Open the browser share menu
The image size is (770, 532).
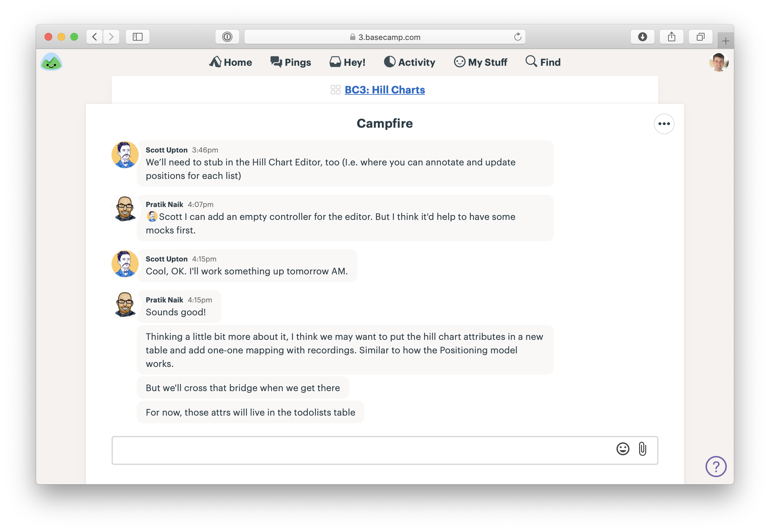pos(671,37)
